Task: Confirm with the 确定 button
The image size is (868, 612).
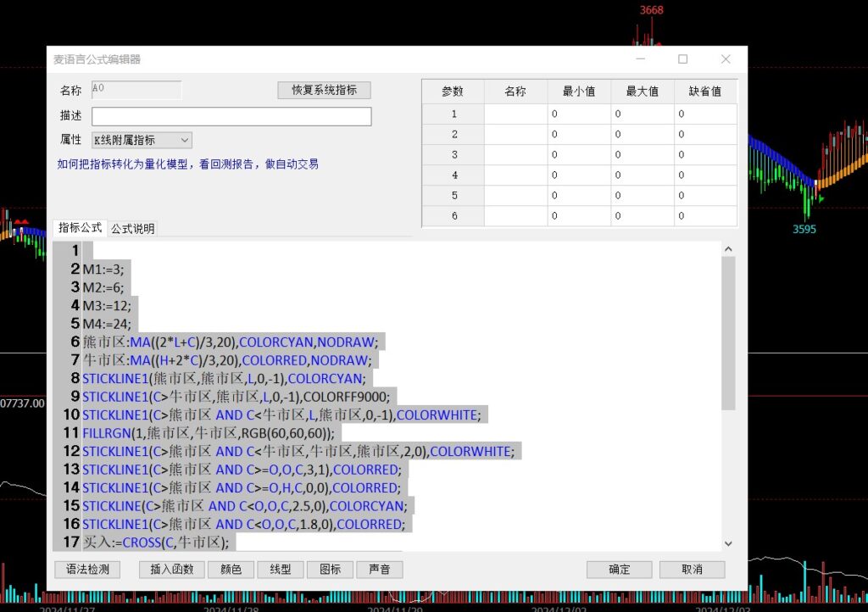Action: pos(620,570)
